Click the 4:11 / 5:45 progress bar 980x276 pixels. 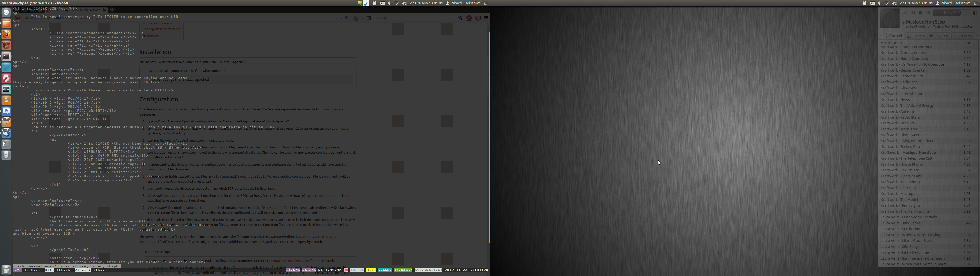pyautogui.click(x=952, y=13)
